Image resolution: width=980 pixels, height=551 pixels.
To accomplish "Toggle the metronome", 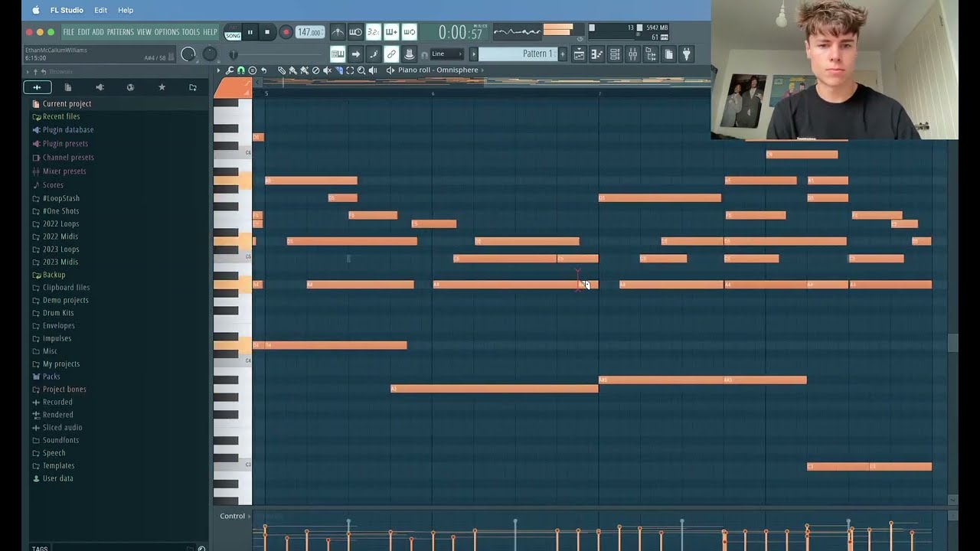I will click(338, 32).
